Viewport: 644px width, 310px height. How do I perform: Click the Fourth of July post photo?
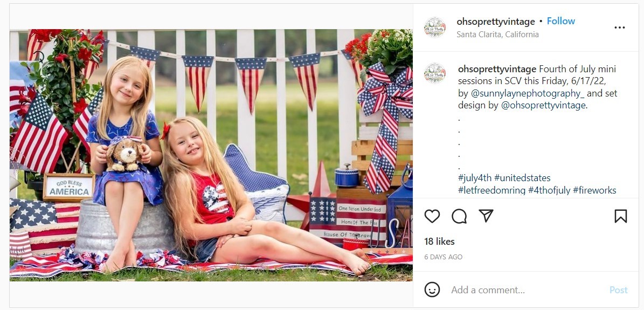point(211,155)
